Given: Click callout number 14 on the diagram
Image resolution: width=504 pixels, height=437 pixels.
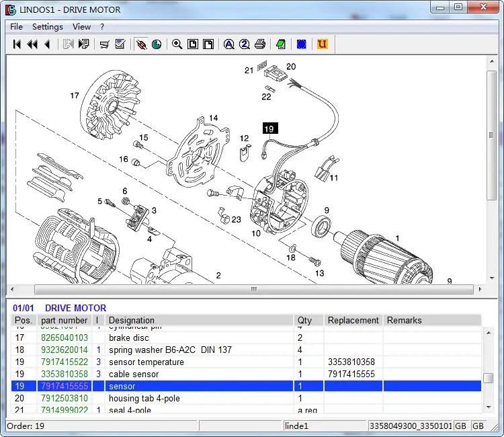Looking at the screenshot, I should coord(214,118).
